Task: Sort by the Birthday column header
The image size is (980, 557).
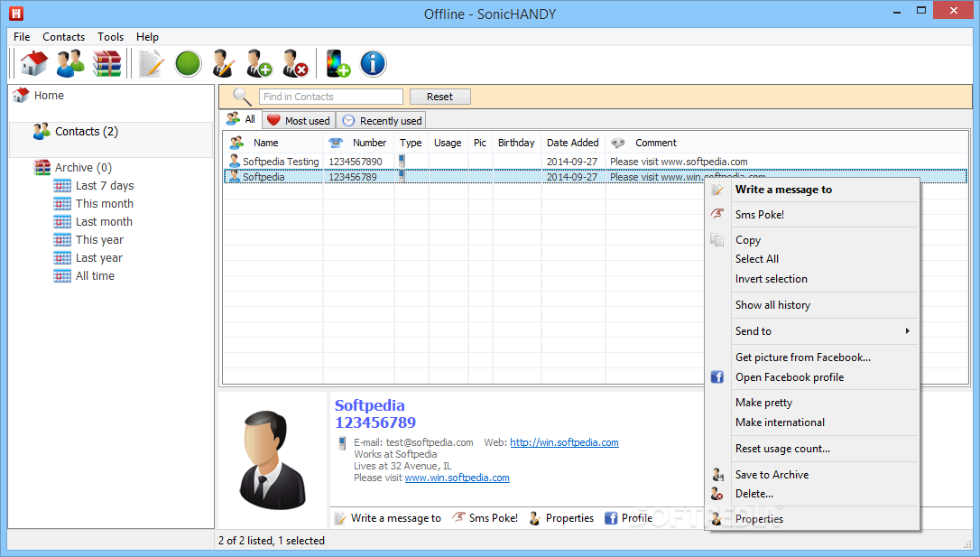Action: (x=516, y=143)
